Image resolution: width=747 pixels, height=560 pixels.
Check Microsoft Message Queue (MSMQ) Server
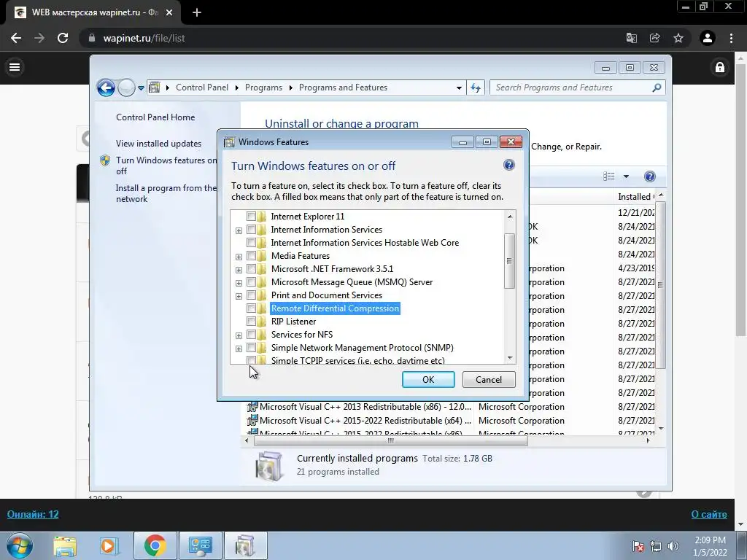(x=251, y=282)
